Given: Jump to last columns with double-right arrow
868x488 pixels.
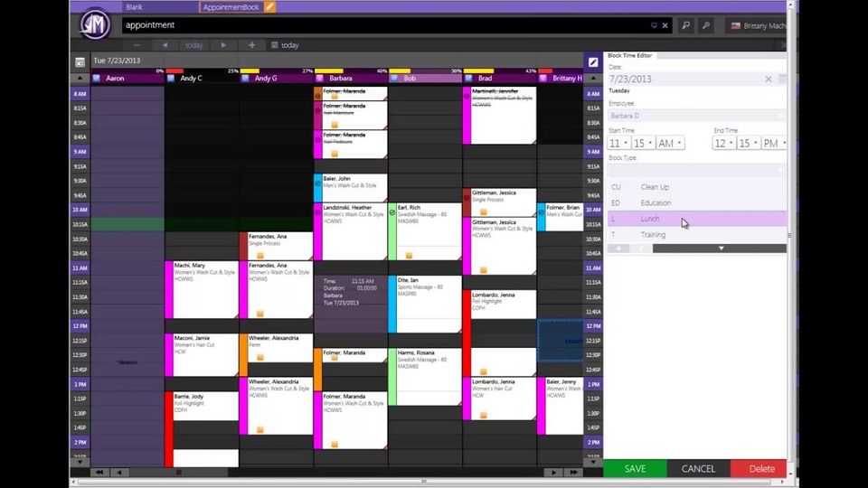Looking at the screenshot, I should 573,472.
